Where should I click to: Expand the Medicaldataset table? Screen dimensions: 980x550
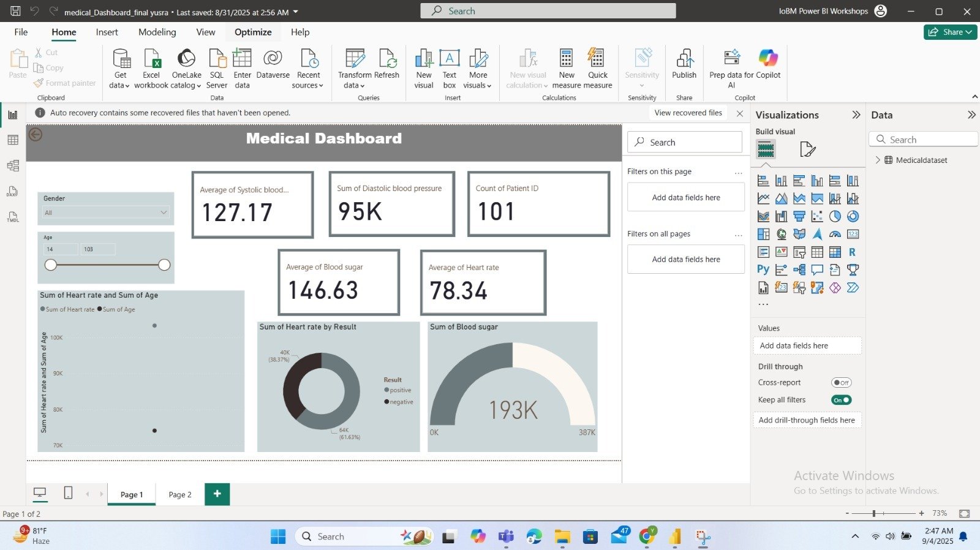coord(878,160)
